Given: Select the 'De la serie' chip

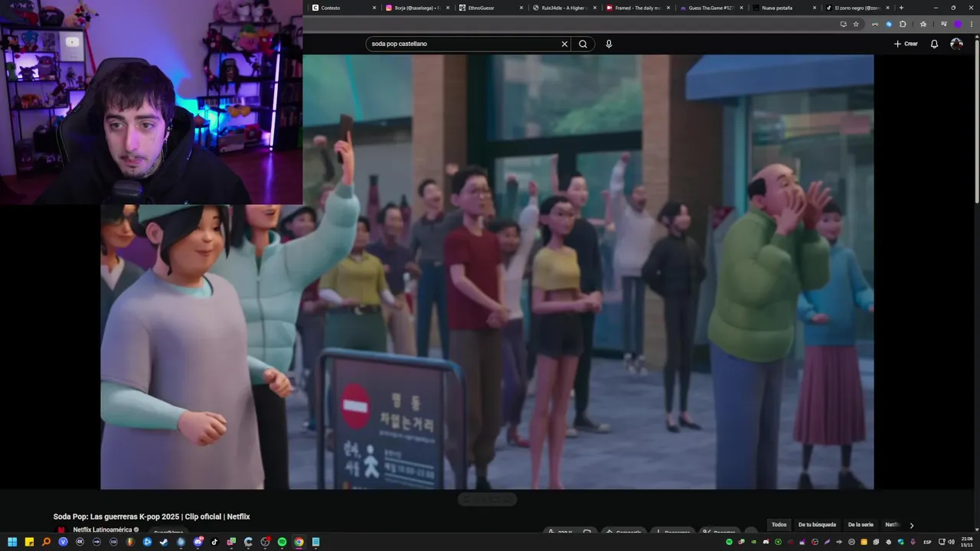Looking at the screenshot, I should point(861,525).
